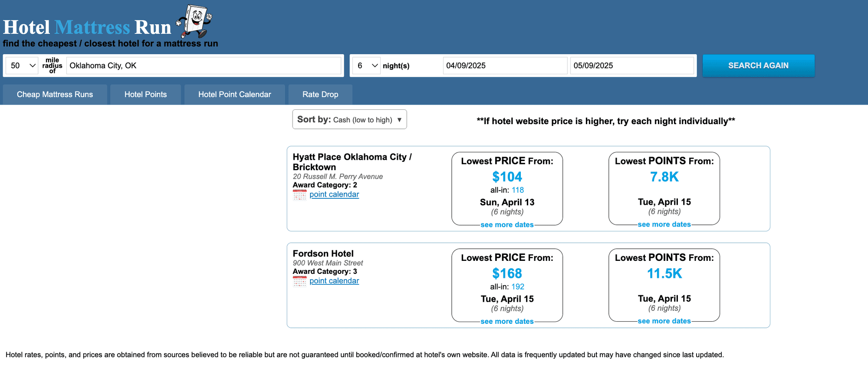Click the 7.8K points for Hyatt Place
The width and height of the screenshot is (868, 372).
[x=664, y=177]
